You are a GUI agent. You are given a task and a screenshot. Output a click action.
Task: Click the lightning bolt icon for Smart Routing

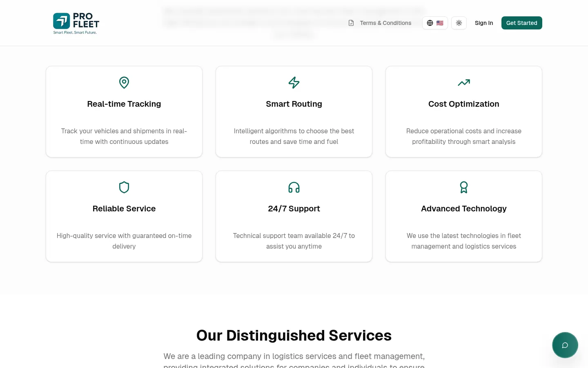tap(294, 83)
